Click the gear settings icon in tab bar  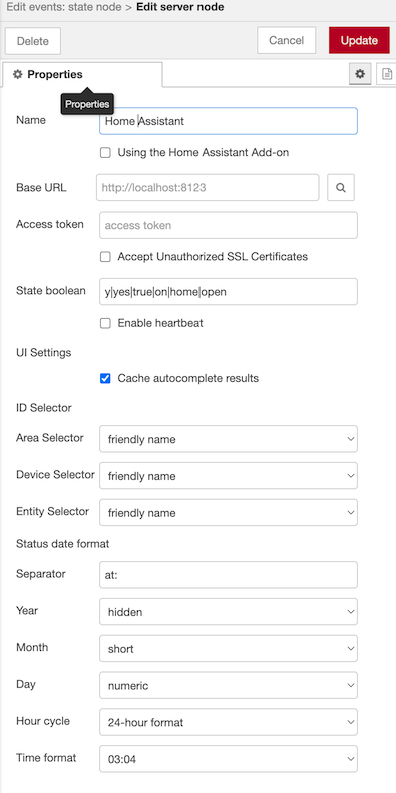click(x=360, y=74)
